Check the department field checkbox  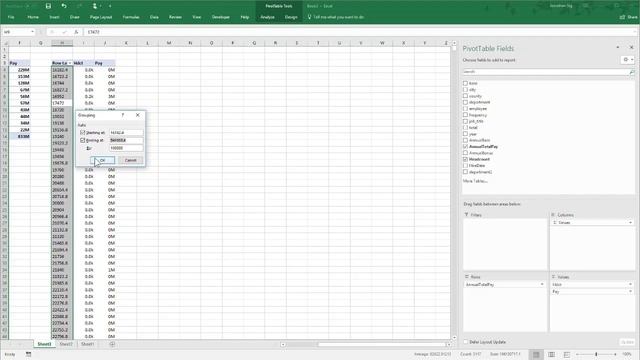[x=465, y=102]
